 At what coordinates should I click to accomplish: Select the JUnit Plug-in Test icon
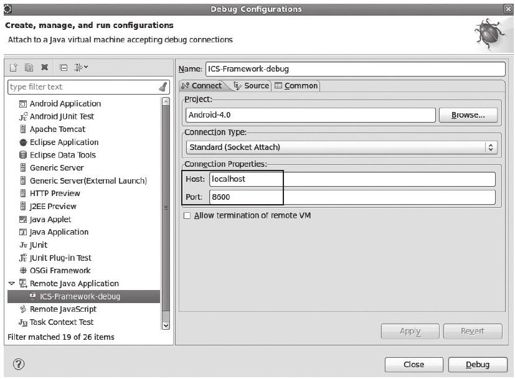point(23,258)
